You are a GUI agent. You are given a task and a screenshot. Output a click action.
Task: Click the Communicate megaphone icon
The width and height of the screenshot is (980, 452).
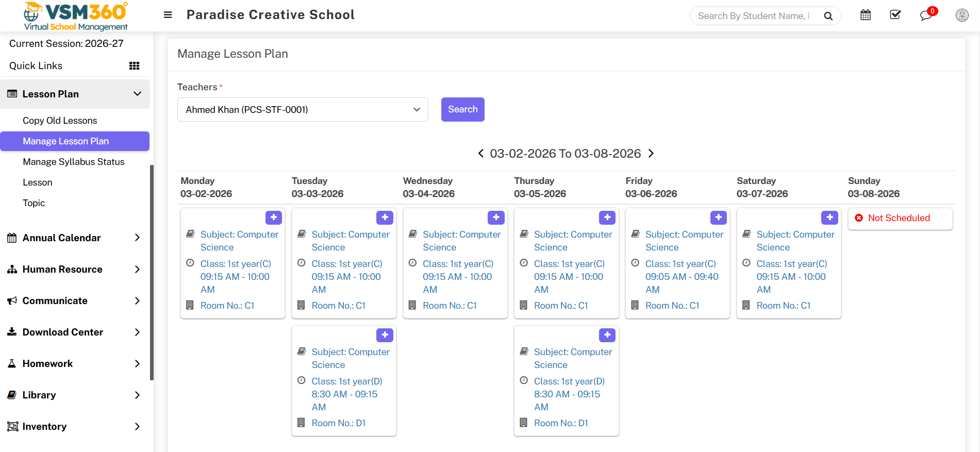(x=12, y=301)
